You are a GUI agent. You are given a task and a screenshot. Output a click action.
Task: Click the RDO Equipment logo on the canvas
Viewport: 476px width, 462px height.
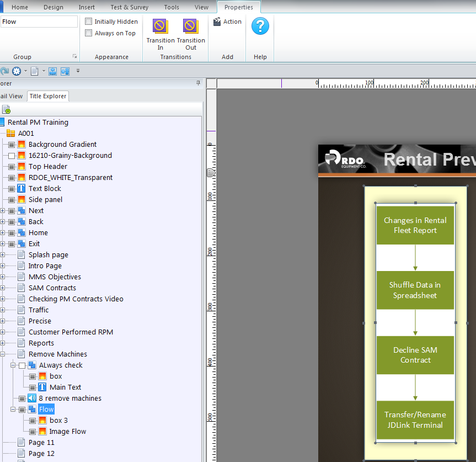click(345, 159)
